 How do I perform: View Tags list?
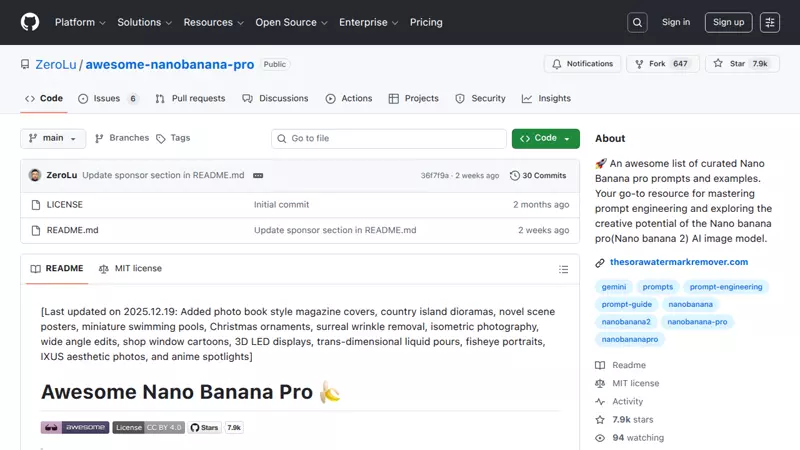click(x=173, y=138)
